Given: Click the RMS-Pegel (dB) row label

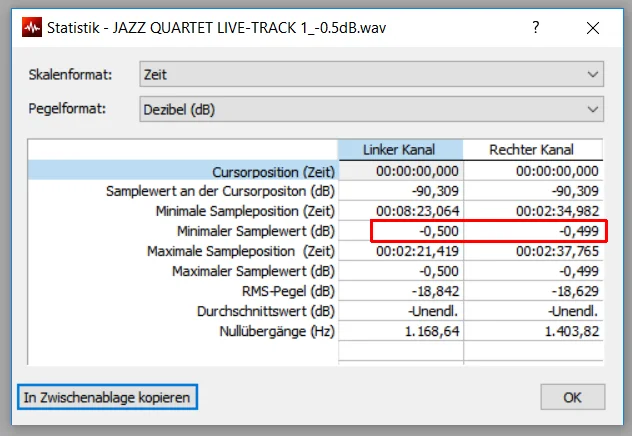Looking at the screenshot, I should (288, 291).
